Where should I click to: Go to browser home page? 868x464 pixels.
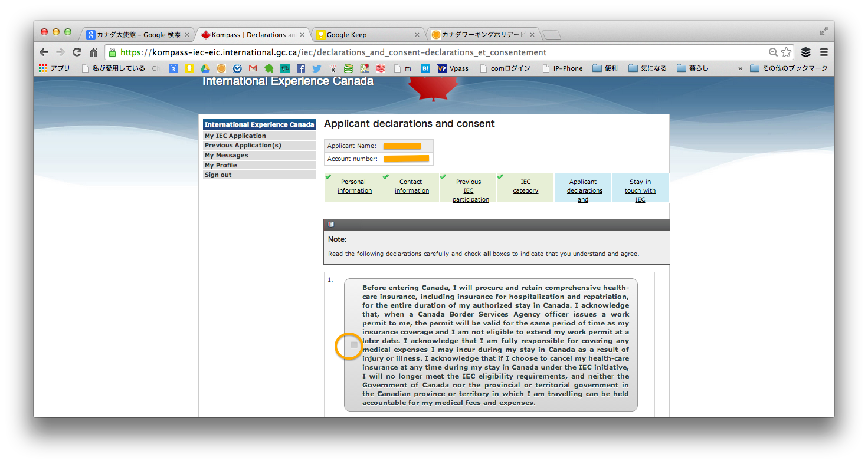point(93,52)
